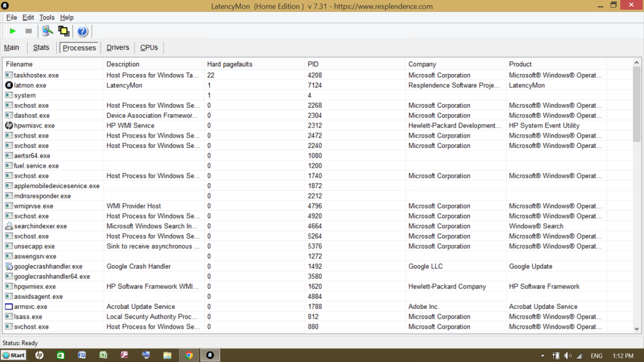The width and height of the screenshot is (644, 362).
Task: Click the Windows Start button
Action: 14,355
